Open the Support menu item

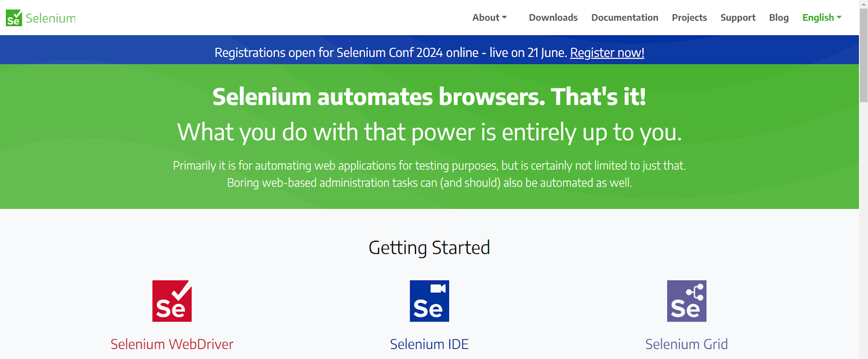pyautogui.click(x=738, y=17)
